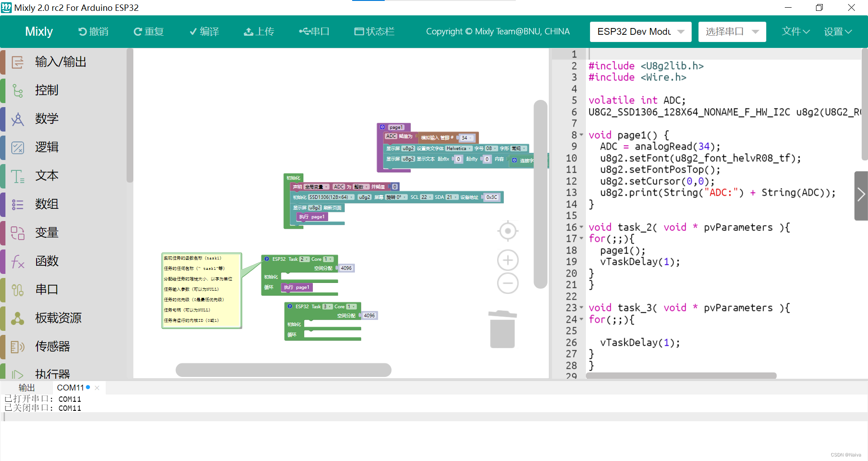Image resolution: width=868 pixels, height=461 pixels.
Task: Collapse the code fold arrow at line 8
Action: point(581,135)
